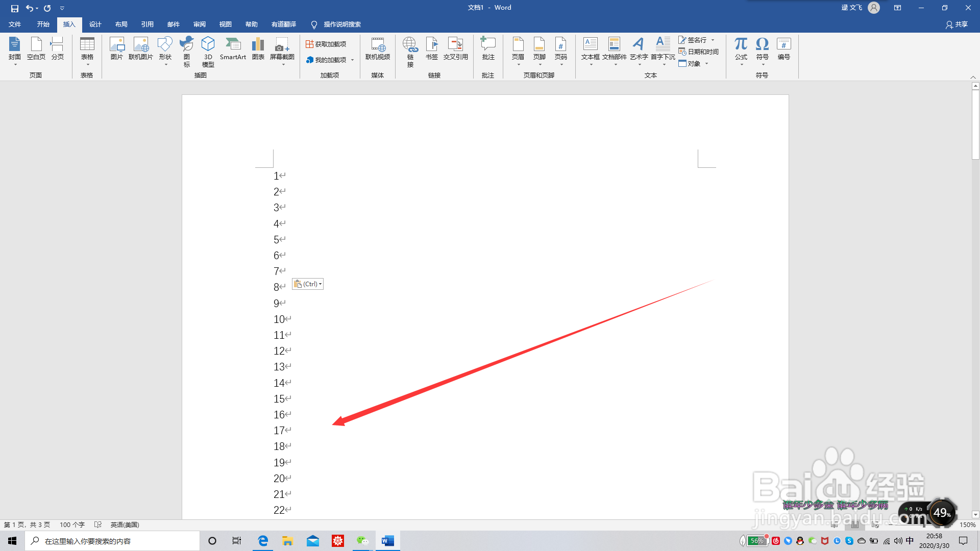Click Get Add-ins (获取加载项) button
The image size is (980, 551).
[326, 44]
